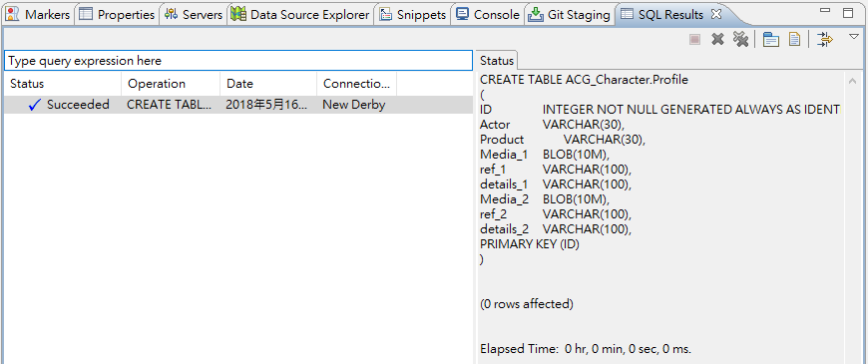Switch to multiple tabs display mode icon
Image resolution: width=868 pixels, height=364 pixels.
pyautogui.click(x=771, y=39)
